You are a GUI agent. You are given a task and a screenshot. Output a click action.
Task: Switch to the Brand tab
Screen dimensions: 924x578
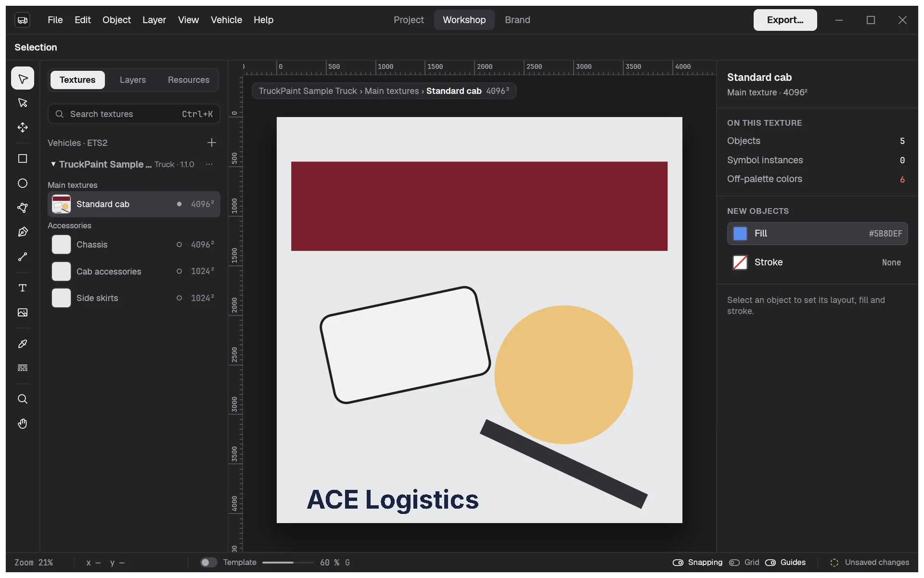point(517,20)
